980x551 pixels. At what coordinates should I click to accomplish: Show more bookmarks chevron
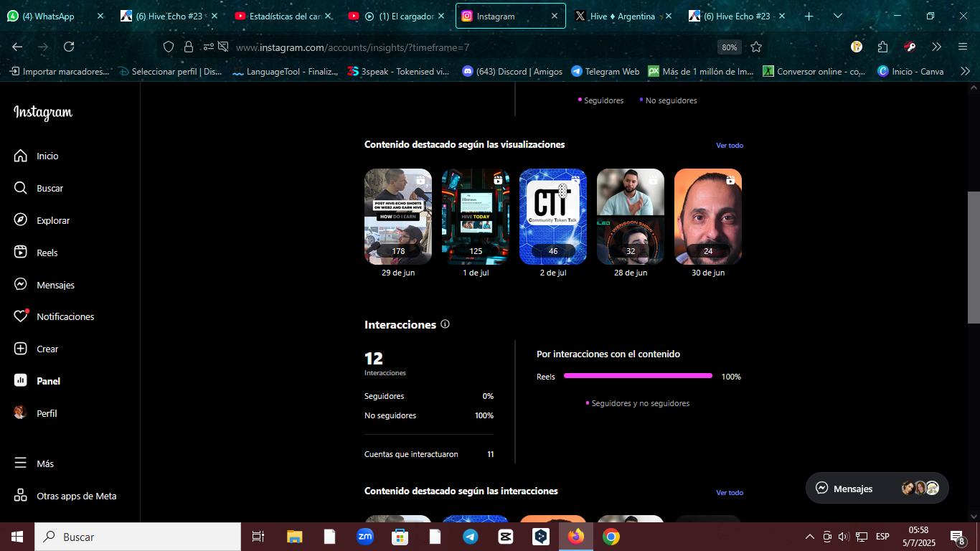[965, 71]
